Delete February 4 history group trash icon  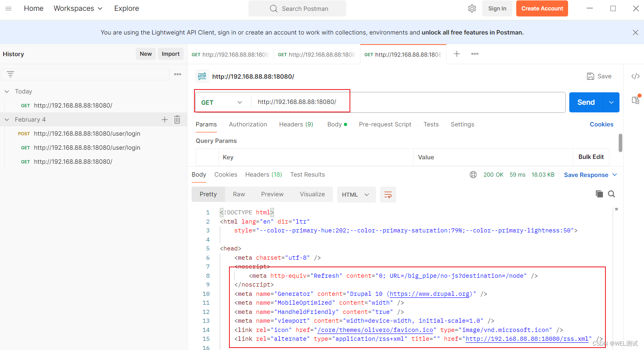177,120
